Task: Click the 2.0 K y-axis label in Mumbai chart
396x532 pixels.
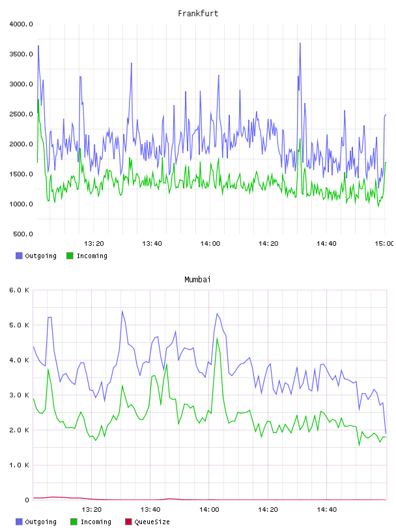Action: 19,430
